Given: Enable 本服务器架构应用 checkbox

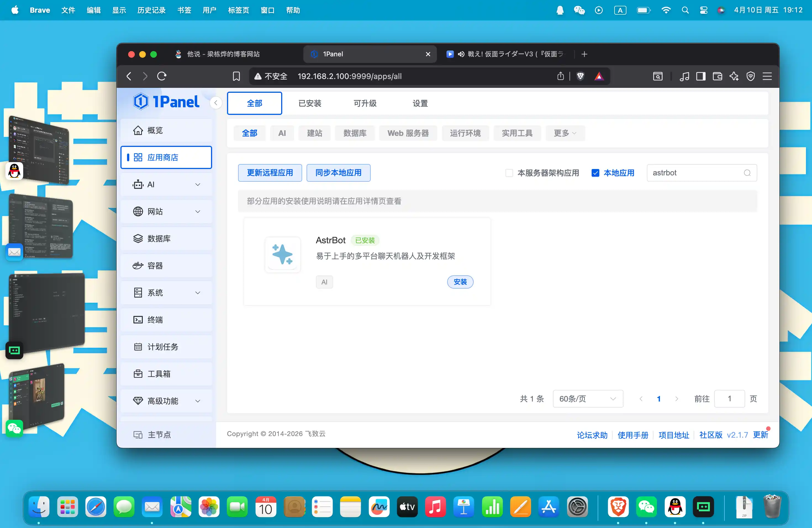Looking at the screenshot, I should pyautogui.click(x=509, y=173).
